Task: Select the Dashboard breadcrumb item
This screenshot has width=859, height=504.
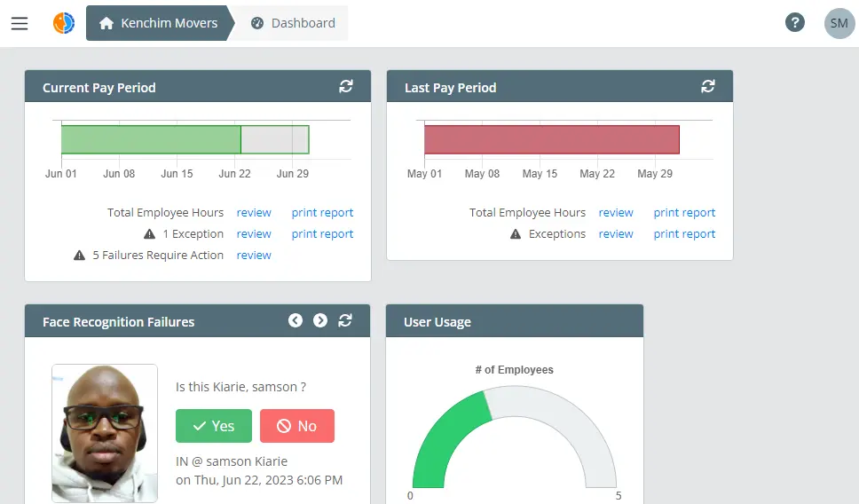Action: 293,23
